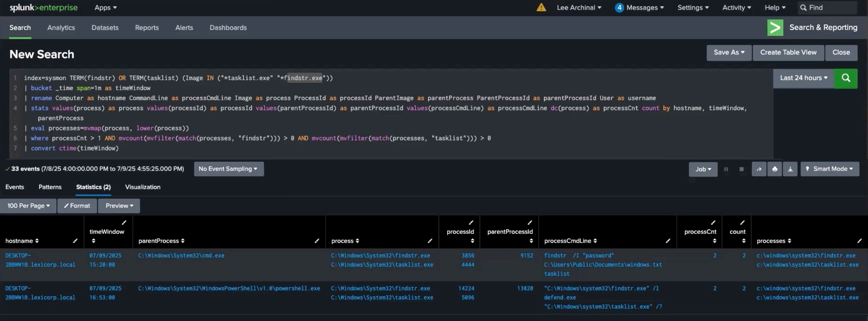Image resolution: width=868 pixels, height=321 pixels.
Task: Click into the Find search field
Action: coord(827,8)
